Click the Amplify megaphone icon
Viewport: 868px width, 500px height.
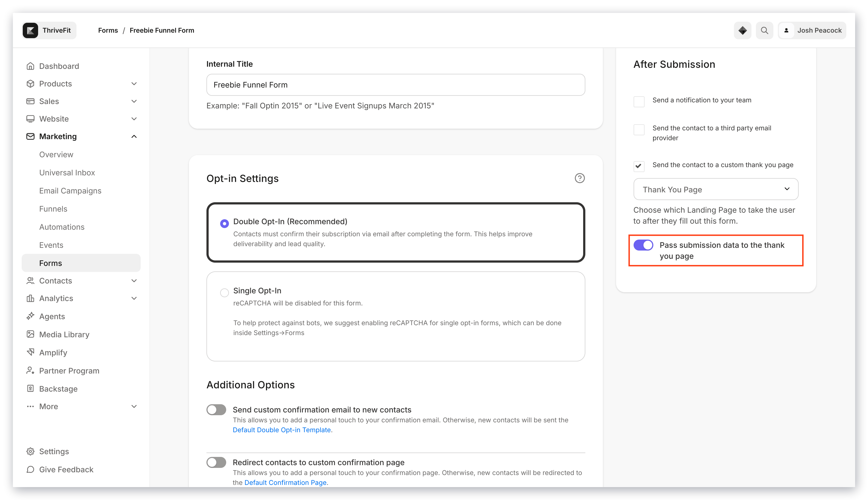coord(30,352)
